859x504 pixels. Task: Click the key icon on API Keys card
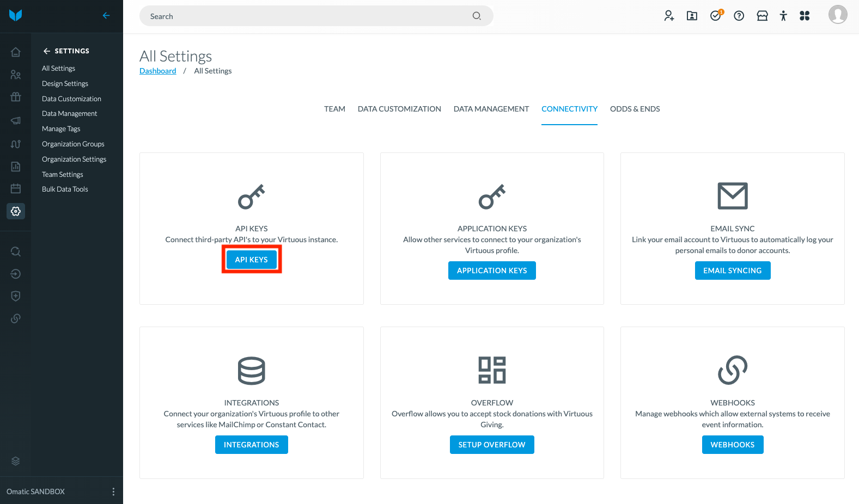(252, 196)
